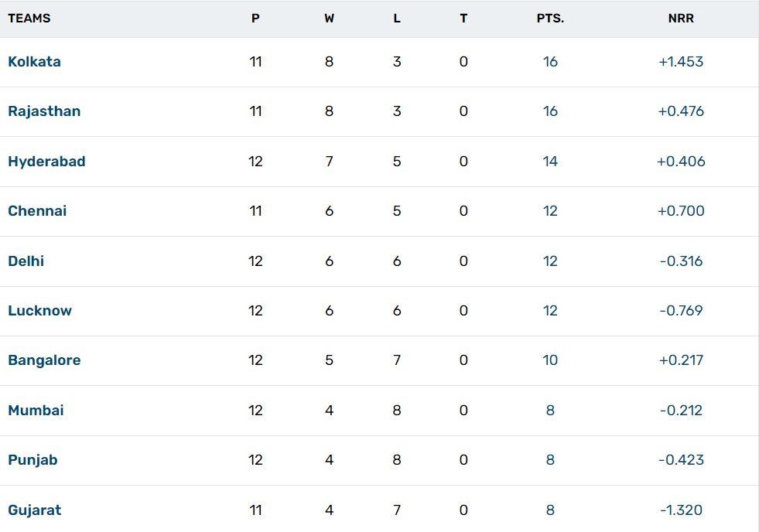This screenshot has height=532, width=759.
Task: Click the P played column header
Action: coord(255,19)
